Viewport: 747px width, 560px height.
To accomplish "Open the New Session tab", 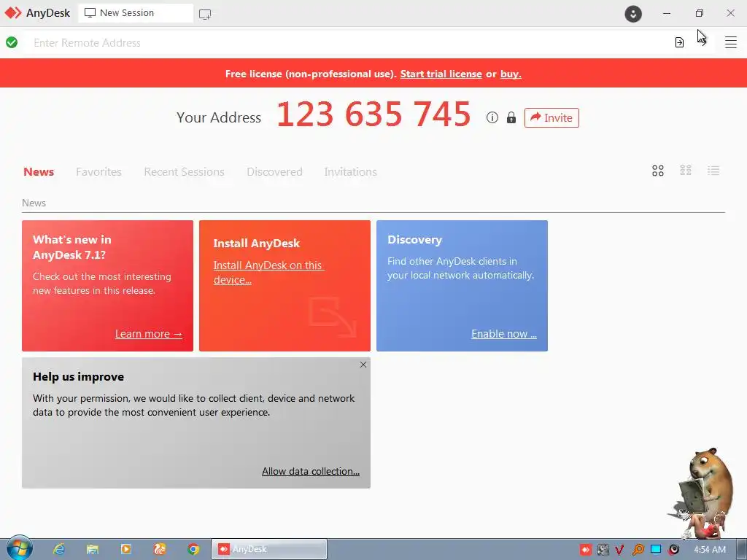I will coord(136,13).
